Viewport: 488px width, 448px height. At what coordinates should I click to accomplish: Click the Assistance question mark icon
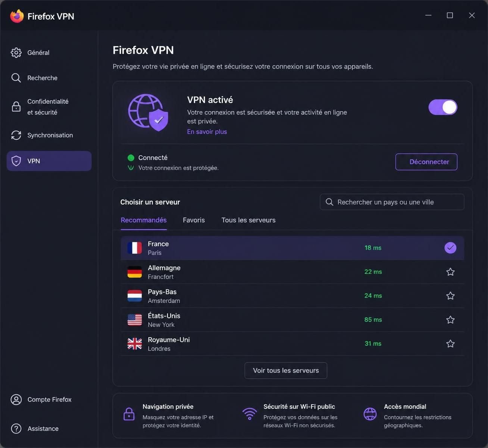click(x=16, y=429)
